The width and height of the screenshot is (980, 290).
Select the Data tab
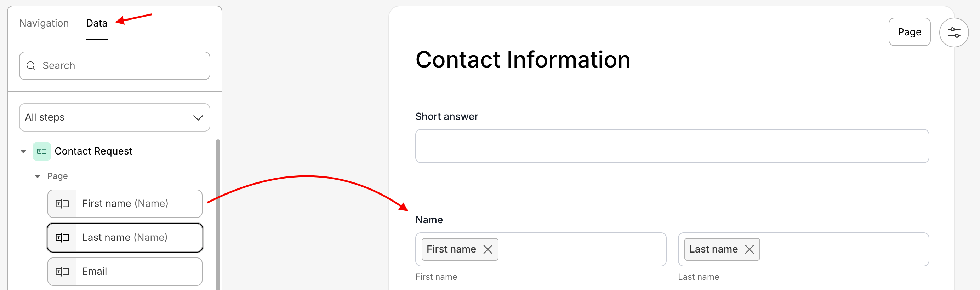tap(97, 23)
